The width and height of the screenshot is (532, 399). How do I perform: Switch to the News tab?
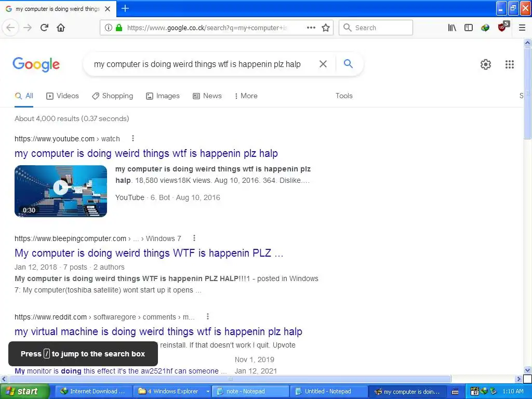tap(207, 96)
